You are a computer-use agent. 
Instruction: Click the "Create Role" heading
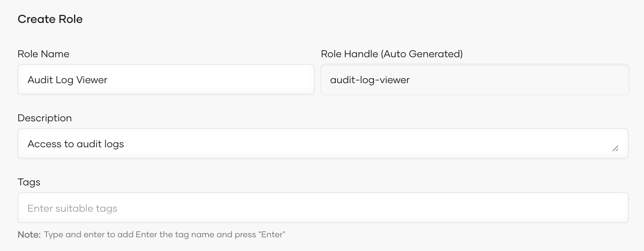(x=50, y=19)
